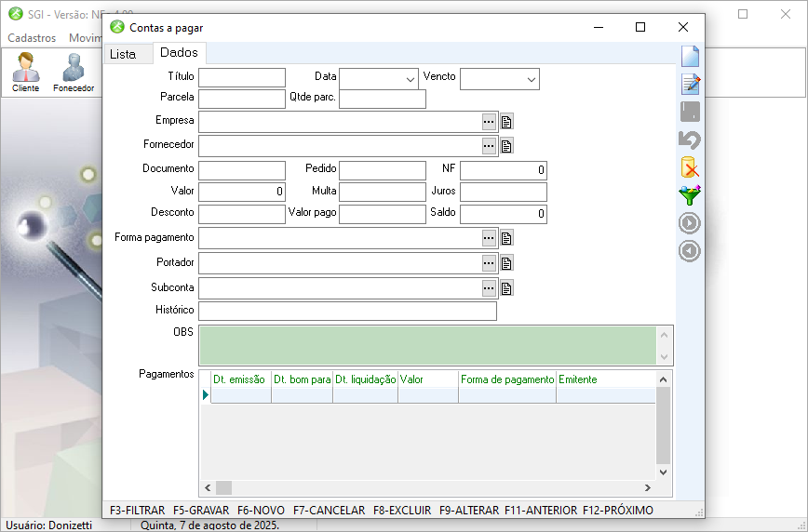
Task: Click the green OBS text area
Action: pos(427,346)
